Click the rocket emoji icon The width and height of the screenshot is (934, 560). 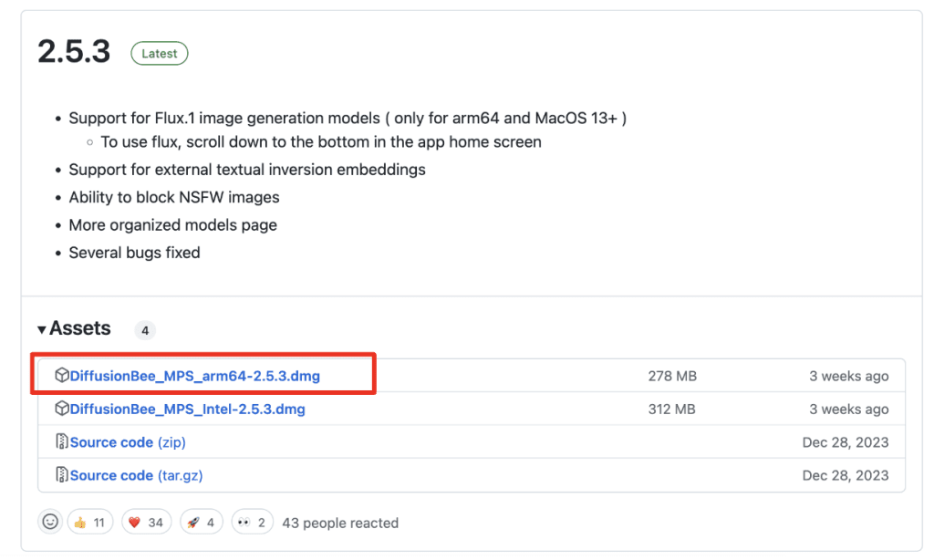pos(193,523)
